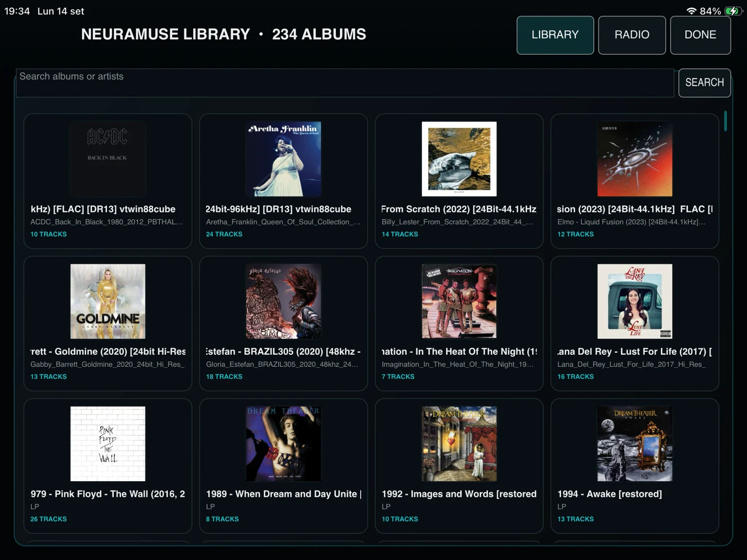Click title '1992 - Images and Words [restored'
747x560 pixels.
point(459,493)
